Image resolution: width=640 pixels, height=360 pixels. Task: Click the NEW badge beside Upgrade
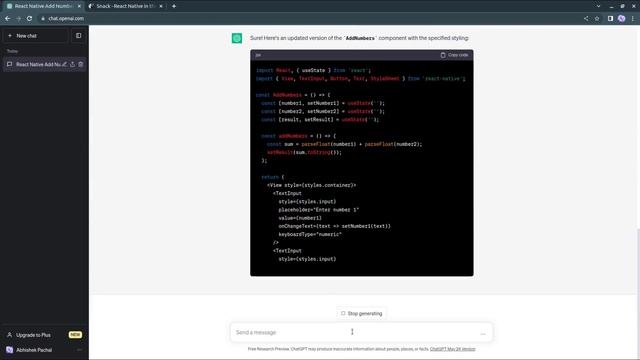coord(75,335)
